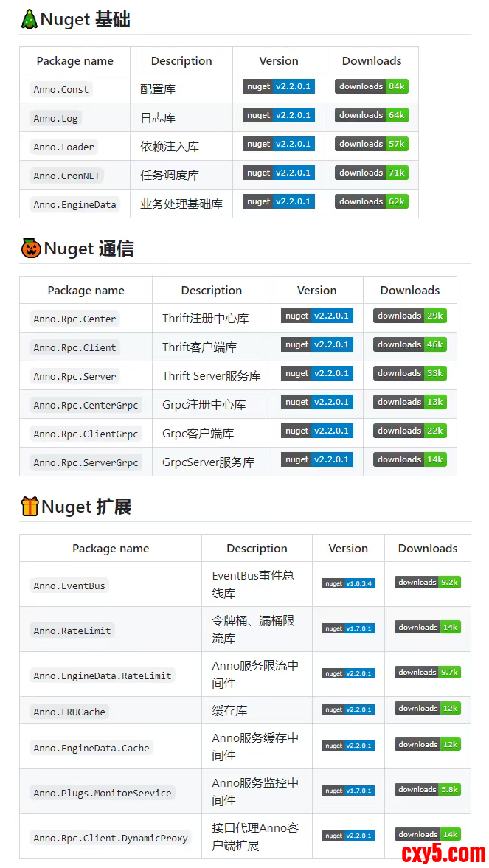Click the Christmas tree emoji beside Nuget 基础

pos(29,19)
